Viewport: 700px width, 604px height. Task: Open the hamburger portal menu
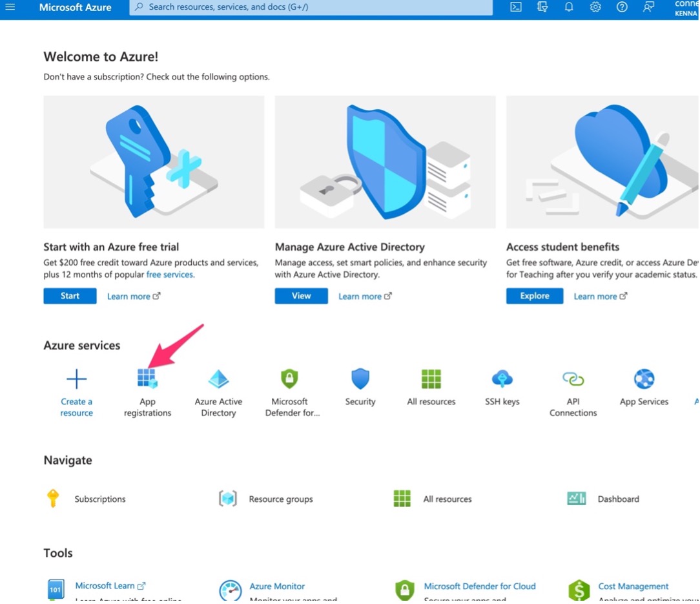tap(10, 6)
